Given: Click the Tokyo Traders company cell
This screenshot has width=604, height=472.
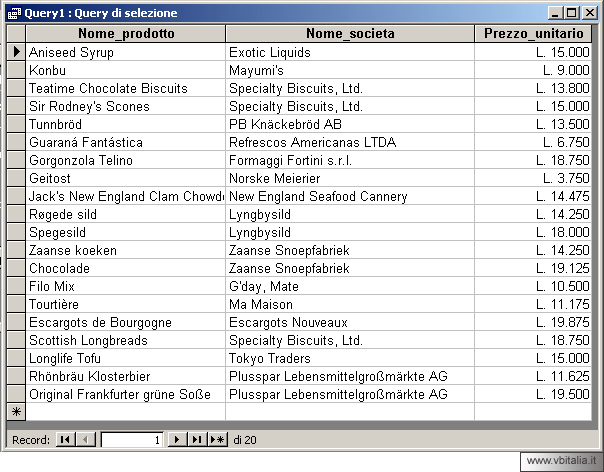Looking at the screenshot, I should tap(349, 358).
